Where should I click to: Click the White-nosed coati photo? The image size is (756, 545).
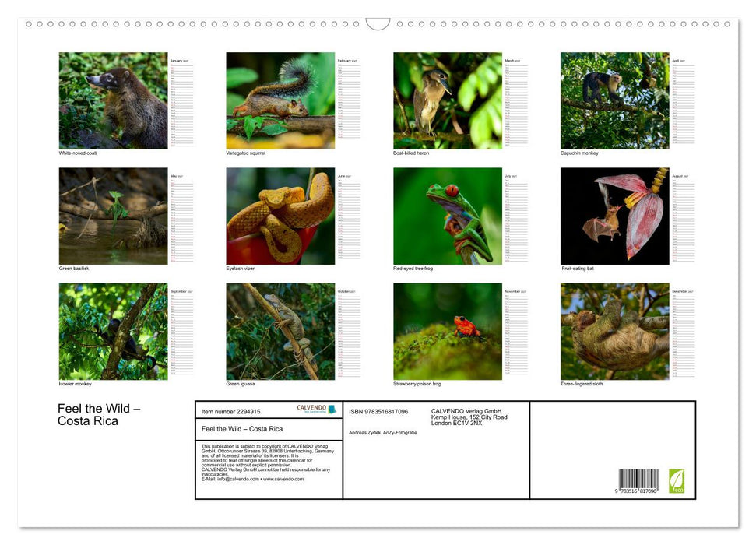click(114, 100)
